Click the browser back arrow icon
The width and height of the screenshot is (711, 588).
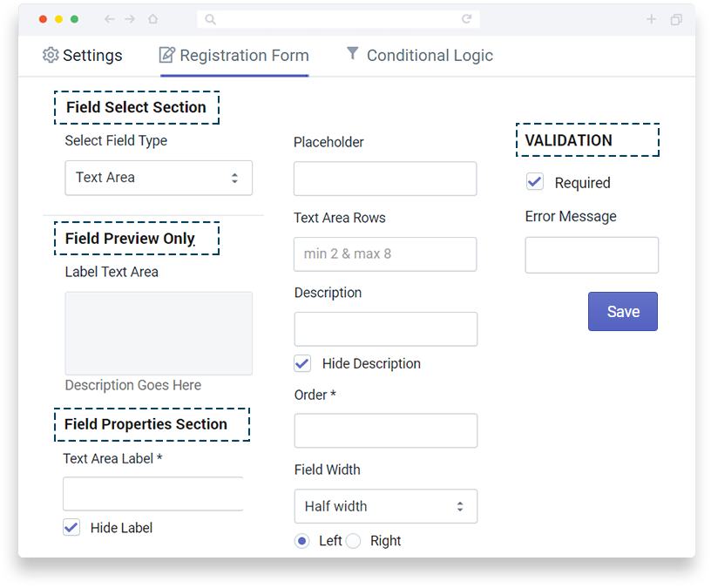pyautogui.click(x=109, y=19)
